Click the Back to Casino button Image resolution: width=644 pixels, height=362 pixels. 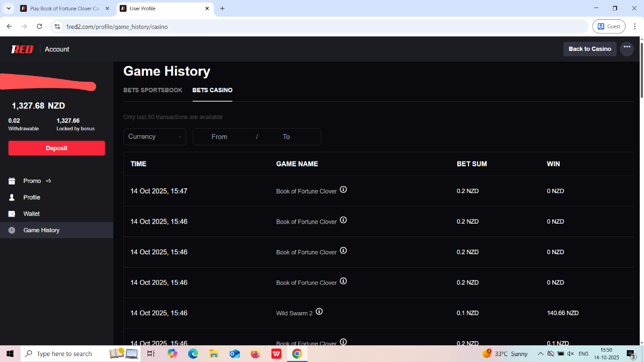click(x=589, y=49)
